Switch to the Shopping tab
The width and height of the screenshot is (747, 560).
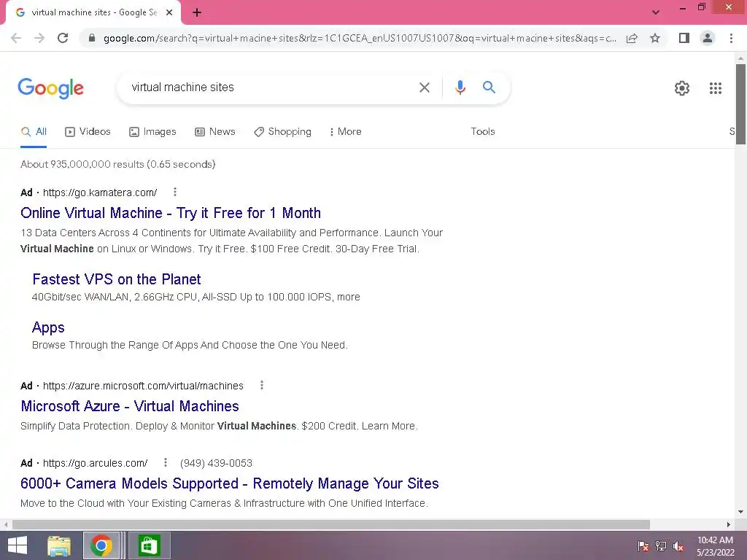coord(282,132)
